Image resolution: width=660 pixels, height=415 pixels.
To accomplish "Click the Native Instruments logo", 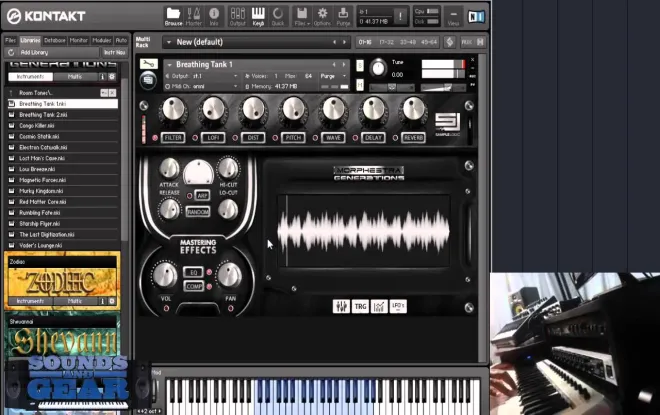I will coord(476,17).
